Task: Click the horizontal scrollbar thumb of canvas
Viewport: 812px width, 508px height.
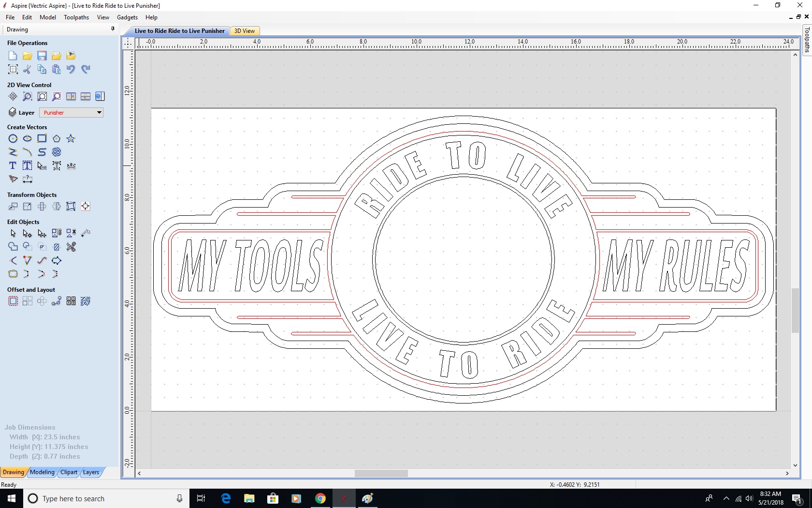Action: pos(381,473)
